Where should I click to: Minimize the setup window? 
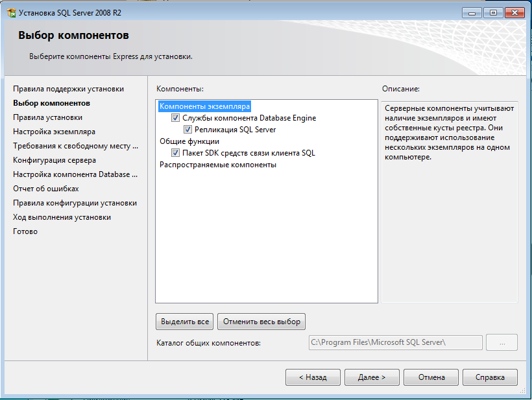[472, 13]
